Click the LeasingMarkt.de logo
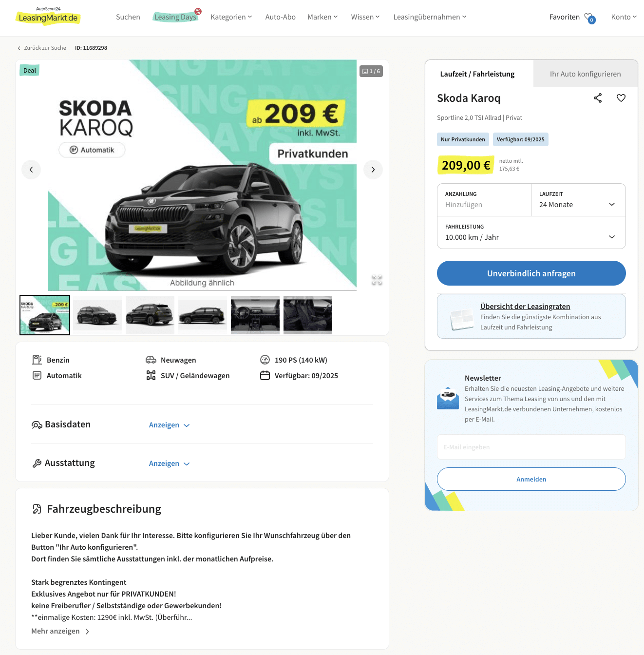The width and height of the screenshot is (644, 655). [48, 17]
